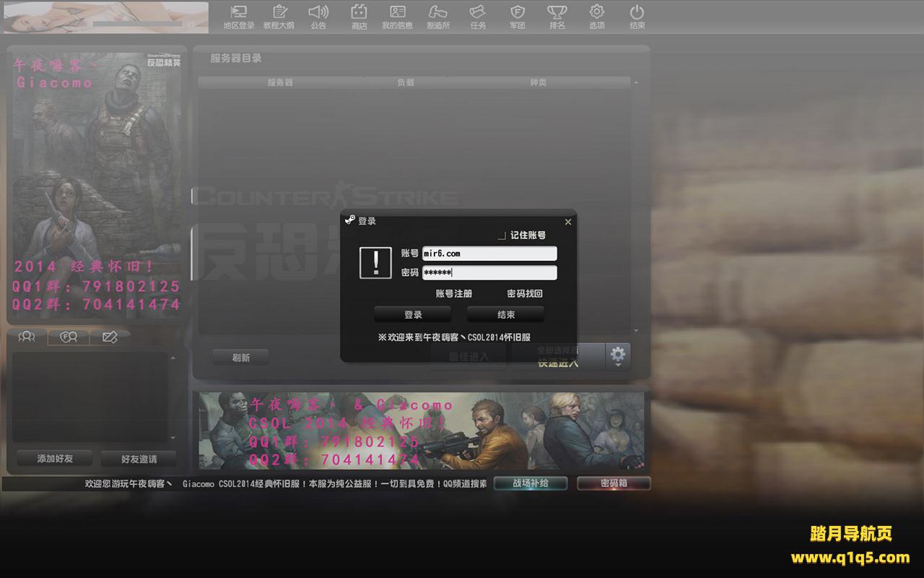Open 任务 missions scroll icon

pos(477,12)
